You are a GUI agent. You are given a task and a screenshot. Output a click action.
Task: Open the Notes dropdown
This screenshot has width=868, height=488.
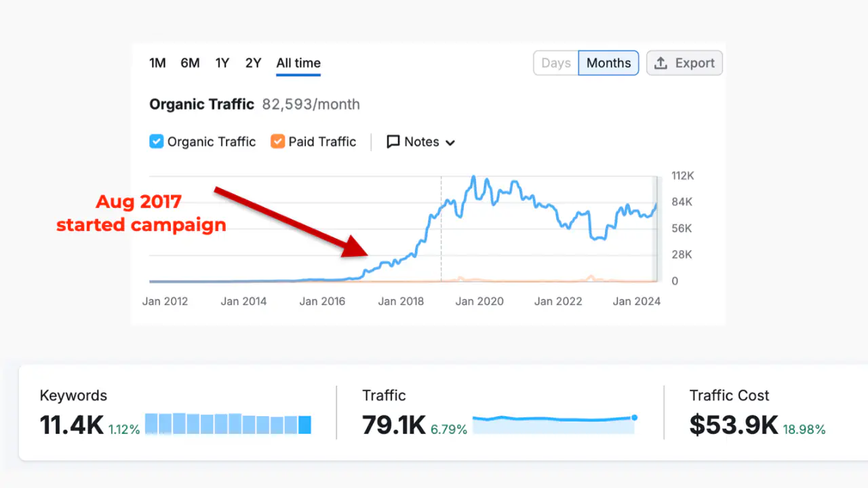pyautogui.click(x=420, y=142)
